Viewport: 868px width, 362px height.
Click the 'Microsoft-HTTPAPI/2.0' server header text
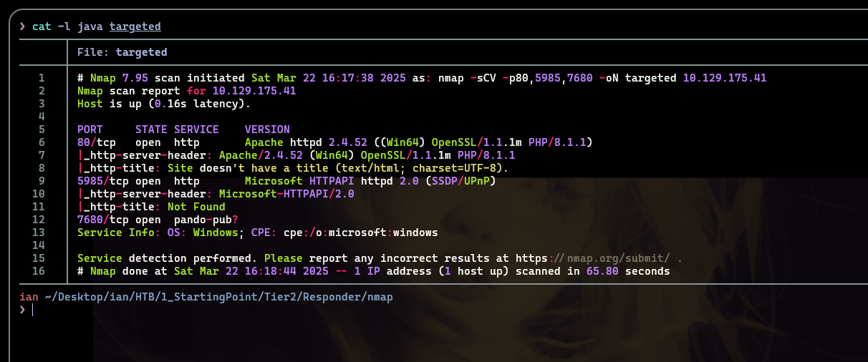[x=286, y=194]
